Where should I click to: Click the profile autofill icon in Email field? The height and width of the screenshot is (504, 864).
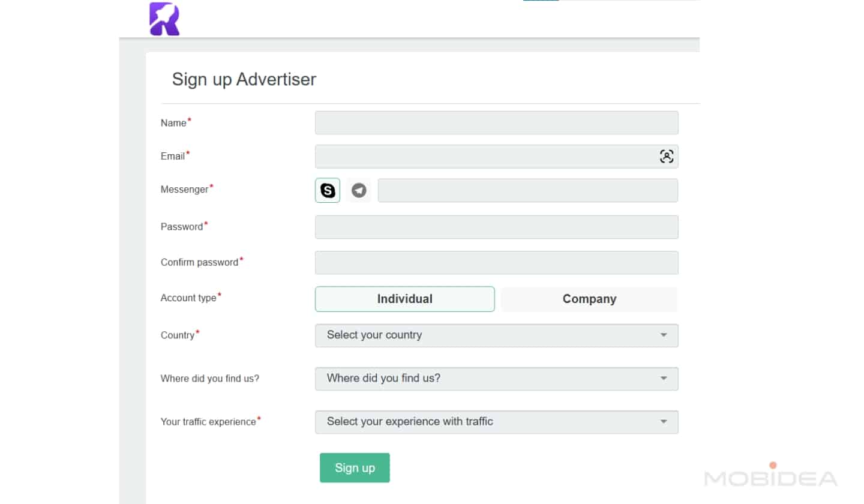tap(666, 155)
